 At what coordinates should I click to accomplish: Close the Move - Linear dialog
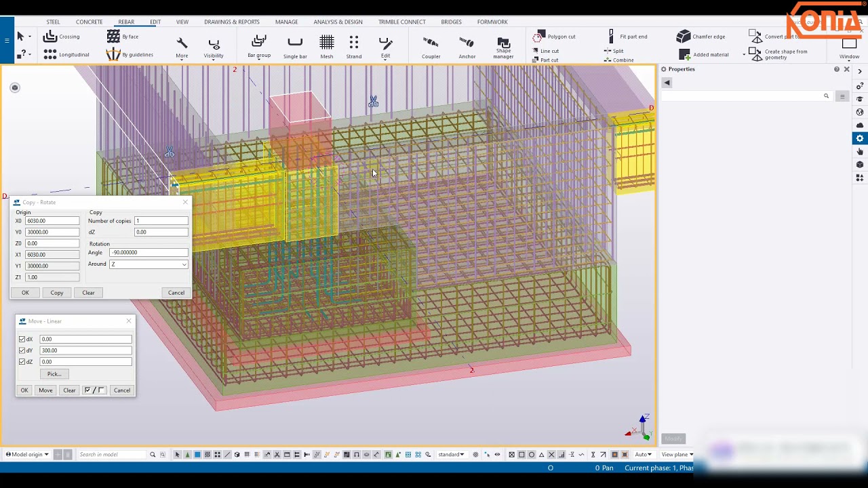coord(129,321)
